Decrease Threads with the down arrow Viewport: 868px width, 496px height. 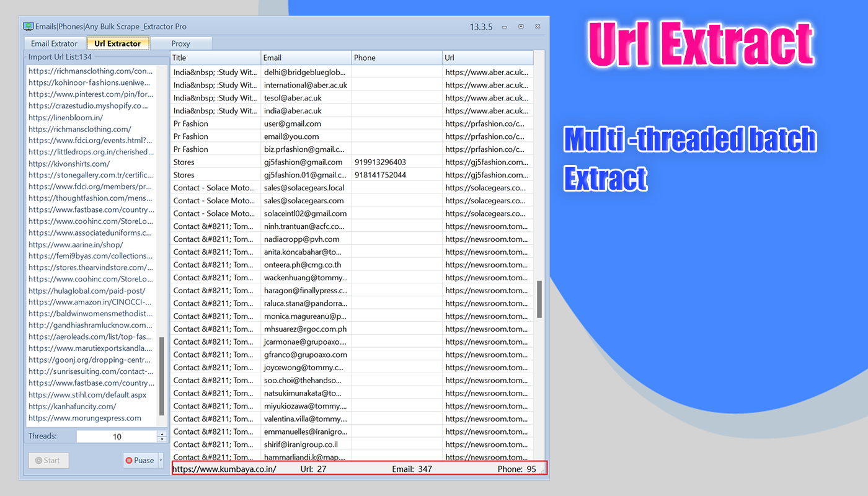pos(162,440)
